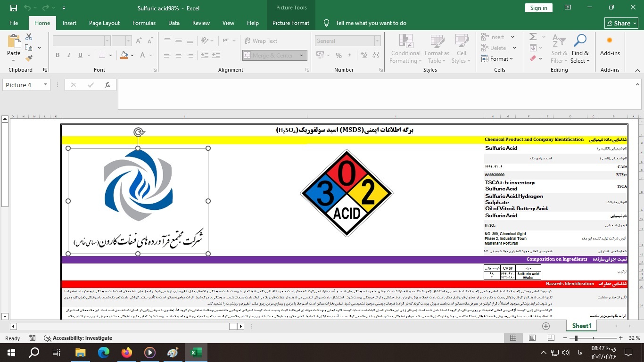644x362 pixels.
Task: Open the Review tab
Action: 201,23
